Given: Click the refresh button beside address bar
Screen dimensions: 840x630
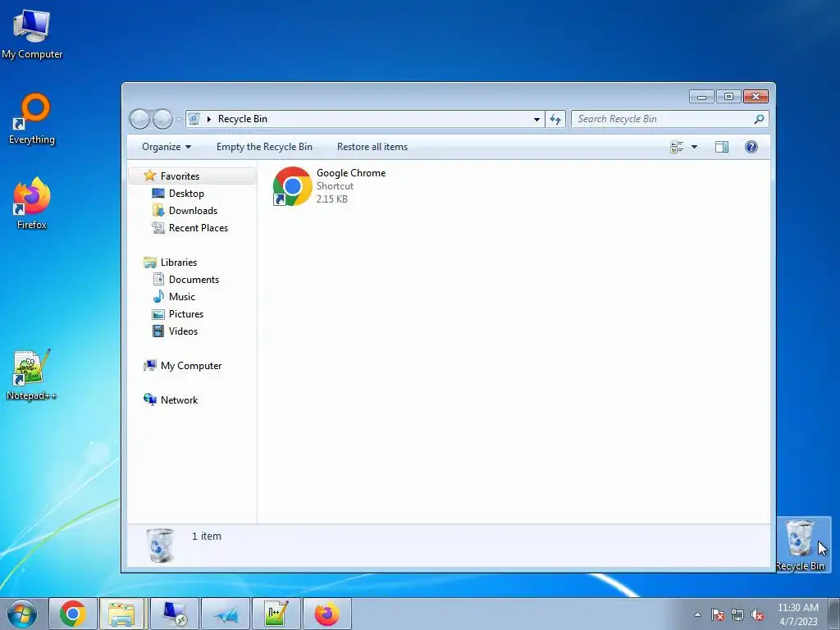Looking at the screenshot, I should (x=555, y=119).
